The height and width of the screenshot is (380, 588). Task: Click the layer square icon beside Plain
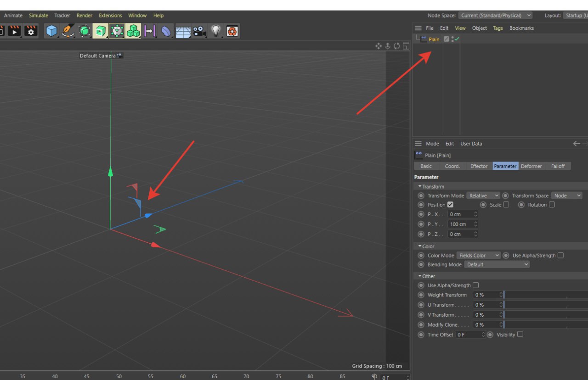[446, 39]
